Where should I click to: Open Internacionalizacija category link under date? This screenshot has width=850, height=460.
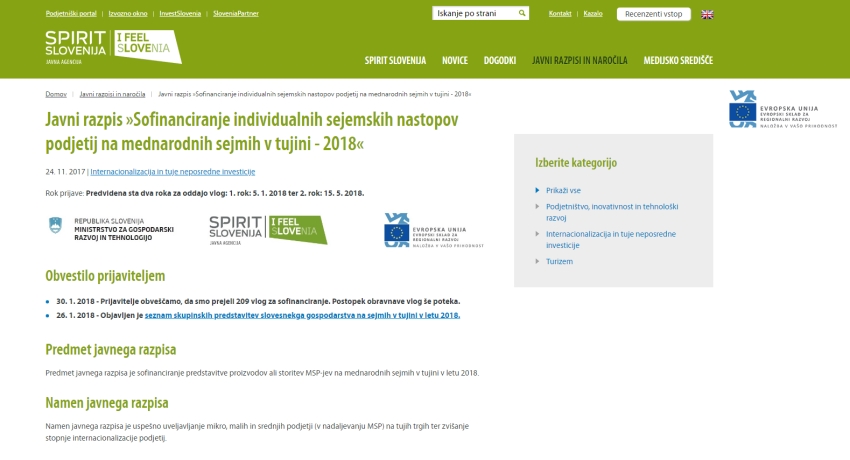[172, 172]
